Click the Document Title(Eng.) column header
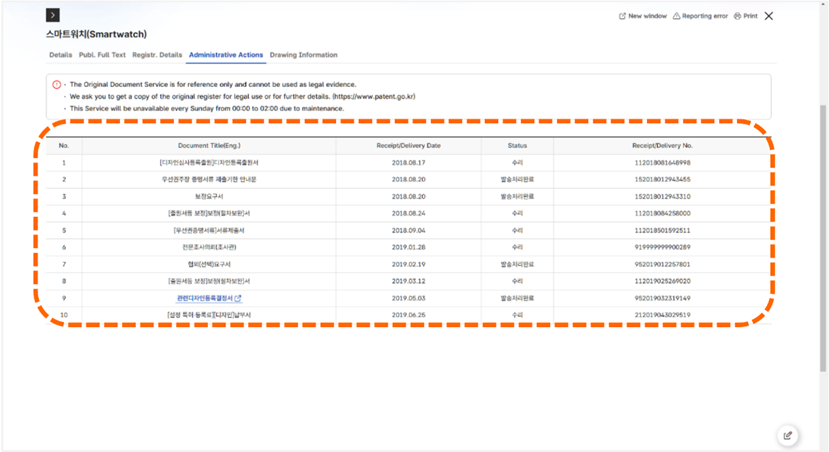829x452 pixels. (208, 145)
